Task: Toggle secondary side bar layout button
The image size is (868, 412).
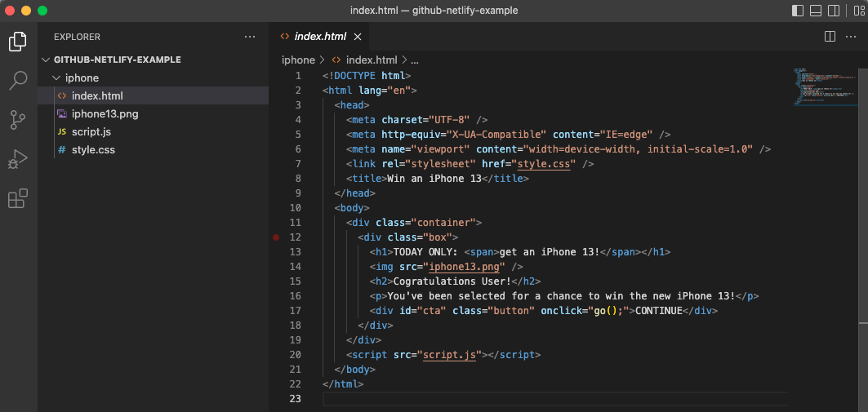Action: click(x=833, y=11)
